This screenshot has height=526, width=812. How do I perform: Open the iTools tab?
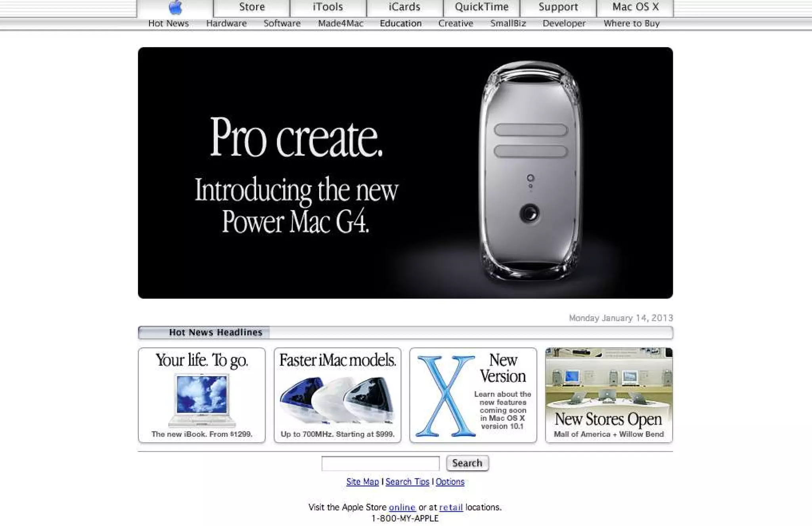click(x=328, y=8)
